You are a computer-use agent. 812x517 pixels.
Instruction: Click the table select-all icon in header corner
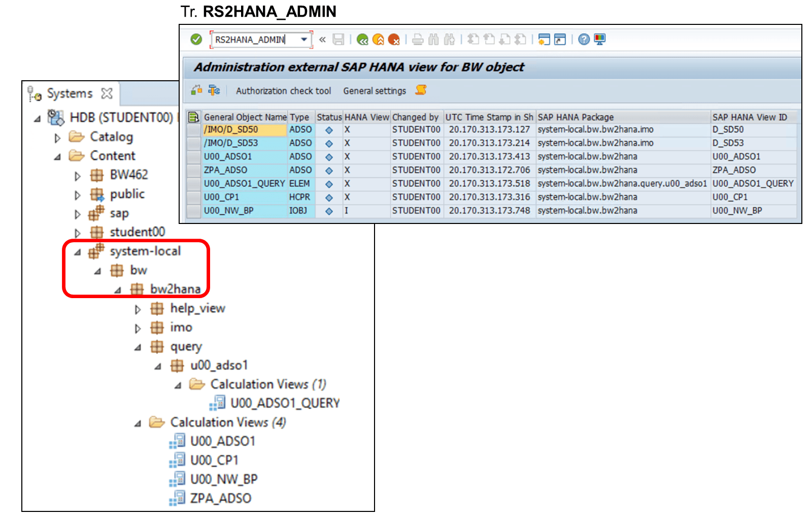[x=193, y=117]
